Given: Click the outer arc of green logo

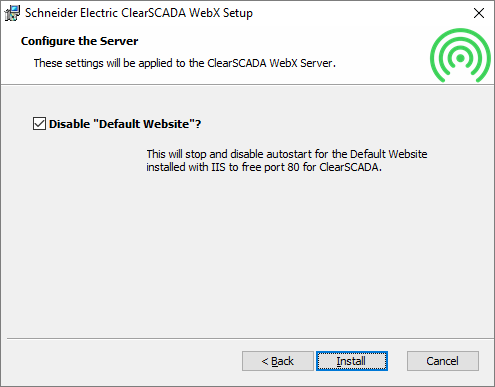Looking at the screenshot, I should [460, 32].
